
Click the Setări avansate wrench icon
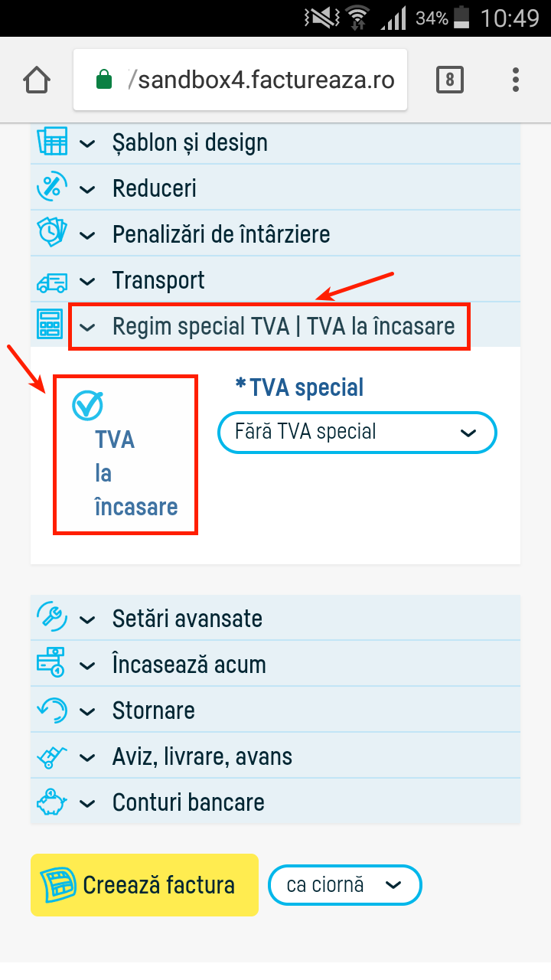(x=49, y=618)
